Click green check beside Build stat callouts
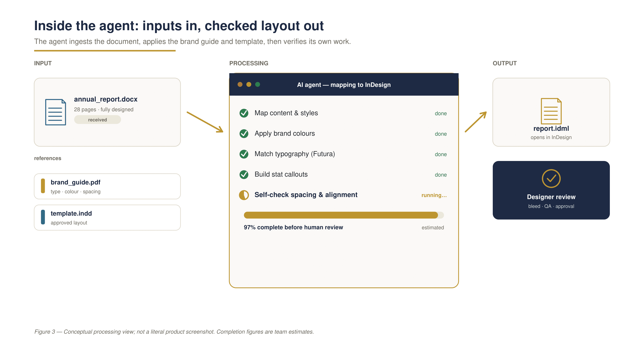 [244, 174]
